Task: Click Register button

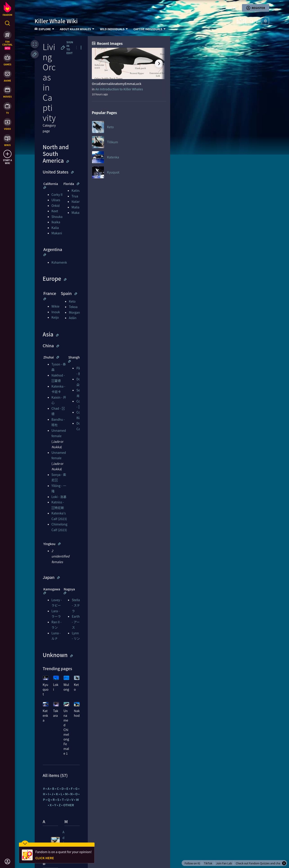Action: tap(255, 8)
